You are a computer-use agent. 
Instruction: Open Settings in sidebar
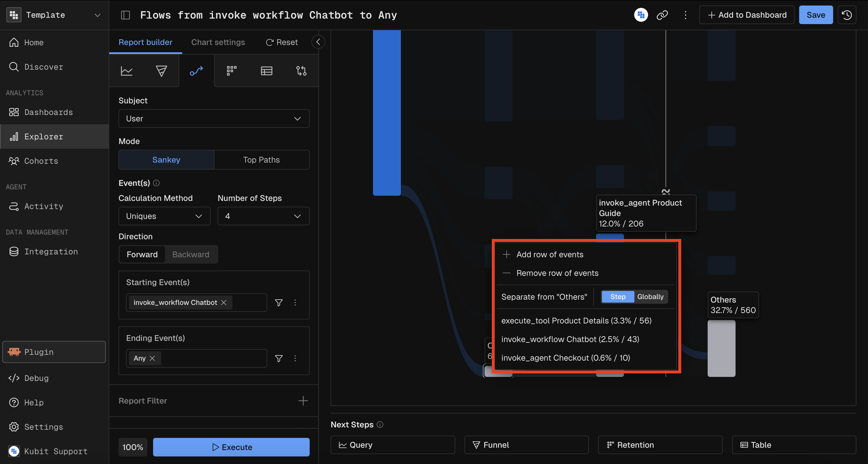tap(54, 427)
